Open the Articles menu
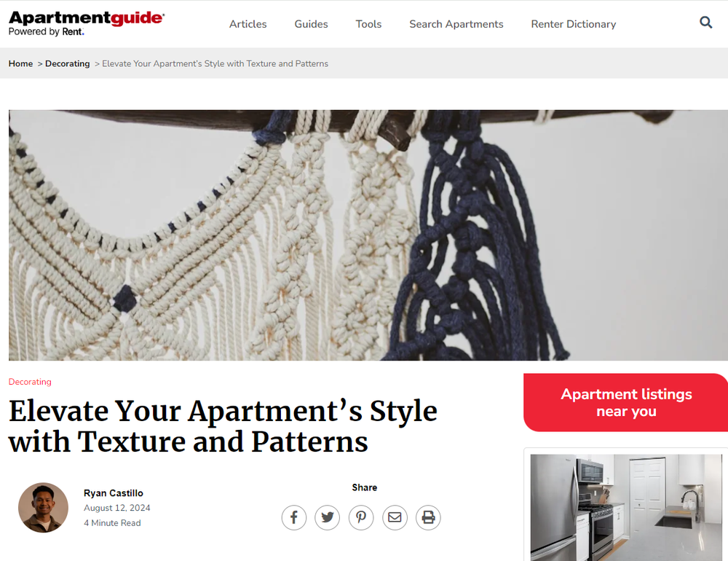 tap(248, 24)
